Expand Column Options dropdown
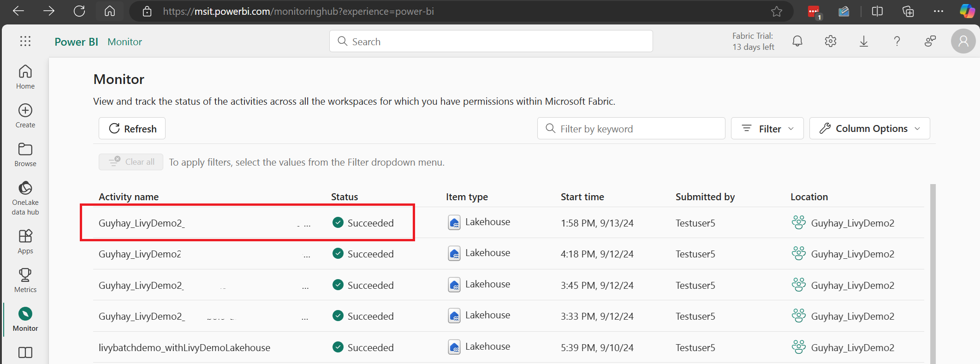This screenshot has width=980, height=364. (870, 129)
